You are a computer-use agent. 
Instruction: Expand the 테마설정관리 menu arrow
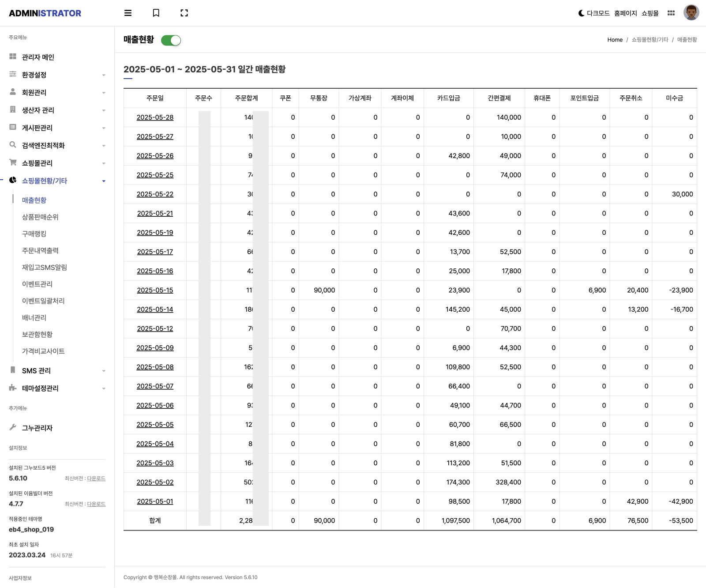coord(104,388)
